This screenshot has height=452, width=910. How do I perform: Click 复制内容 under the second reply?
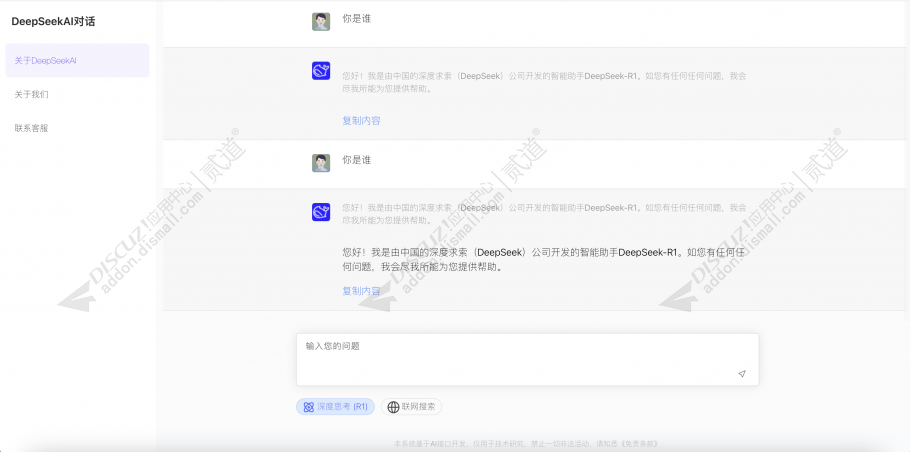point(362,291)
